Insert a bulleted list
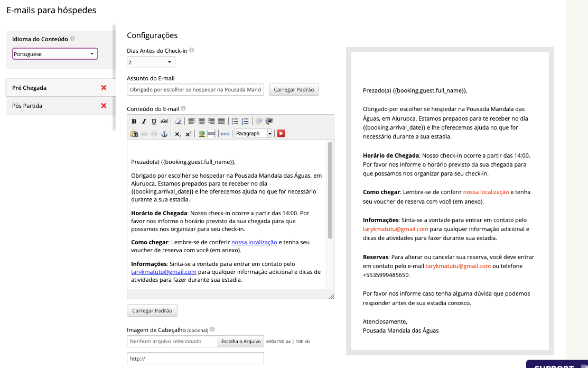Screen dimensions: 588x368 [235, 121]
